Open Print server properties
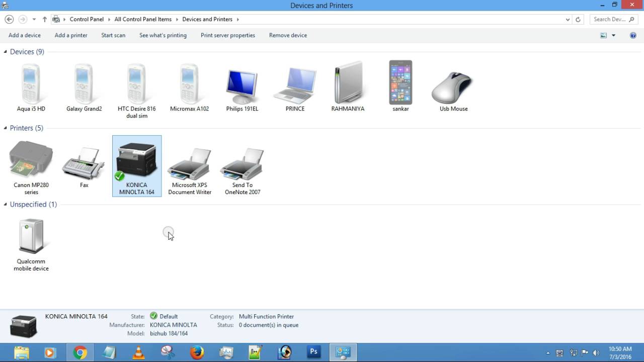This screenshot has width=644, height=362. click(x=228, y=35)
